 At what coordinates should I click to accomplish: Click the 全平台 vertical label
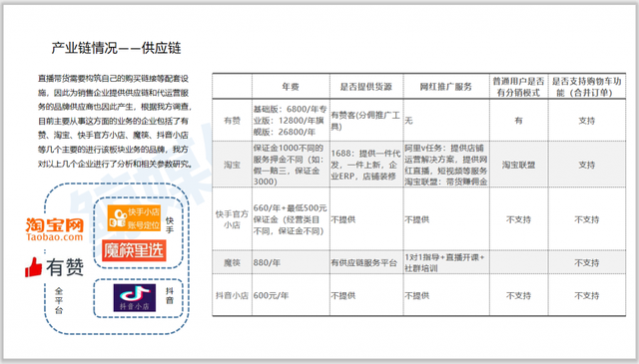[x=59, y=300]
